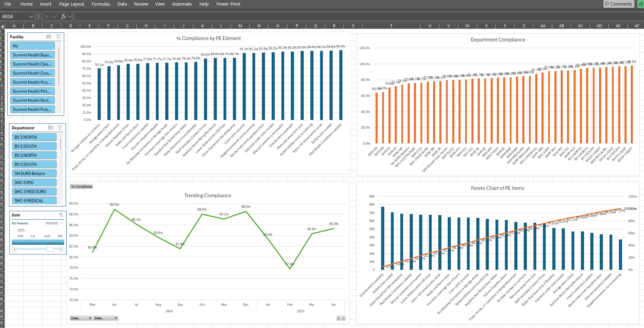The width and height of the screenshot is (644, 328).
Task: Switch to the Power Pivot ribbon tab
Action: pos(228,4)
